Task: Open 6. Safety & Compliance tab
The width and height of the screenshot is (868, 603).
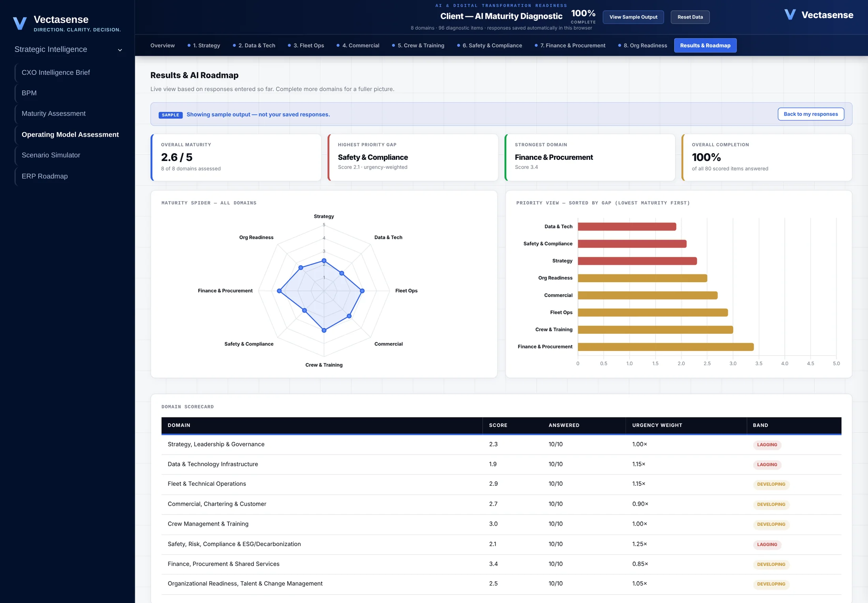Action: coord(490,45)
